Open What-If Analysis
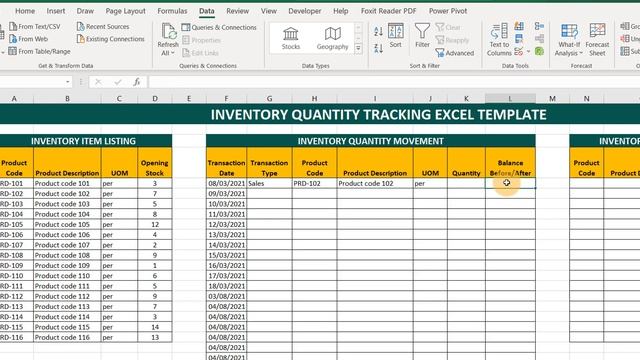This screenshot has width=640, height=360. (569, 40)
